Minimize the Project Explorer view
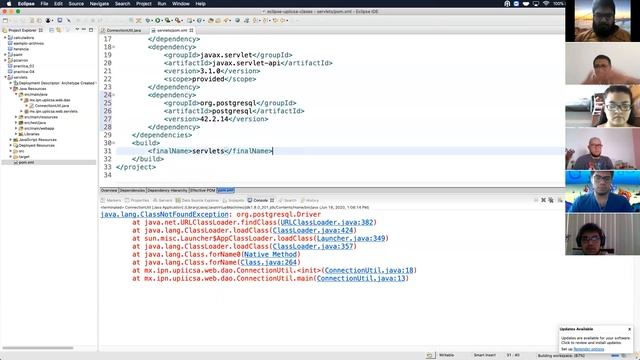Screen dimensions: 640x360 84,30
